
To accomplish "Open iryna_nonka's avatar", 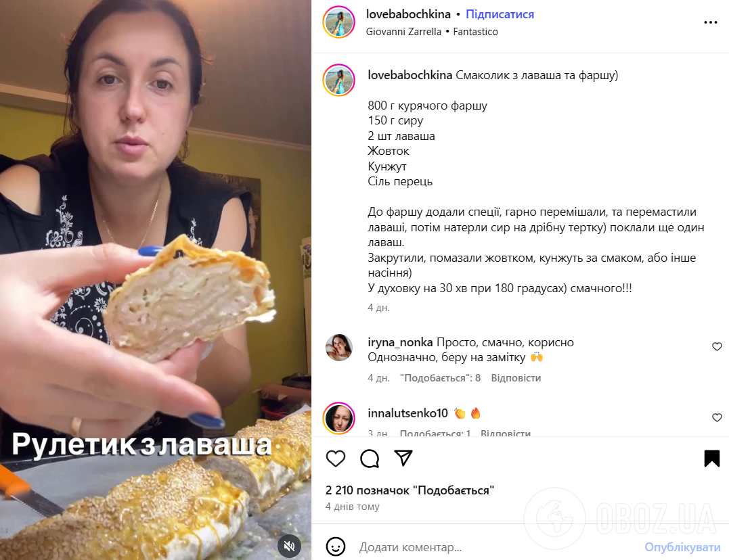I will coord(339,347).
